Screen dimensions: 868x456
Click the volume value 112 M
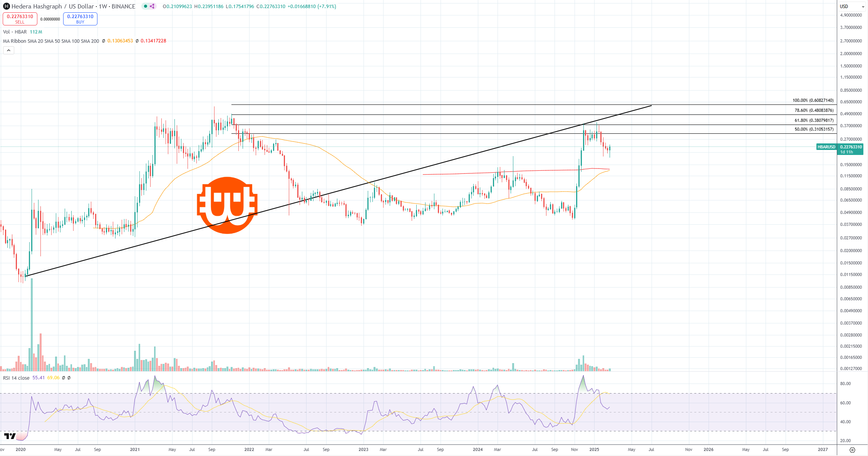(x=36, y=32)
